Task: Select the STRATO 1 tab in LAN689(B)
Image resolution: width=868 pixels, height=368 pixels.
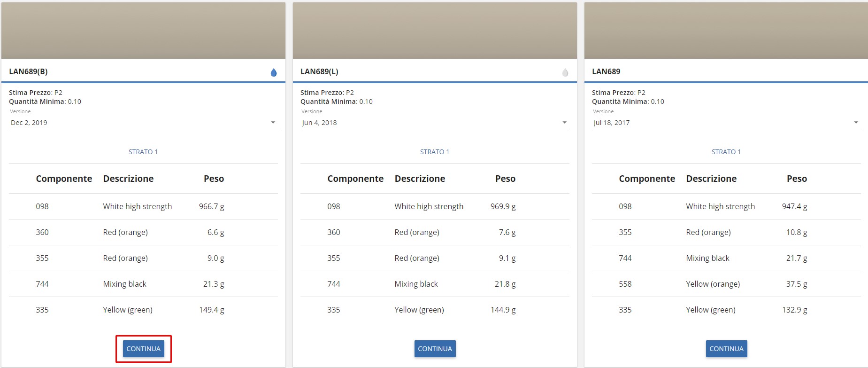Action: coord(143,152)
